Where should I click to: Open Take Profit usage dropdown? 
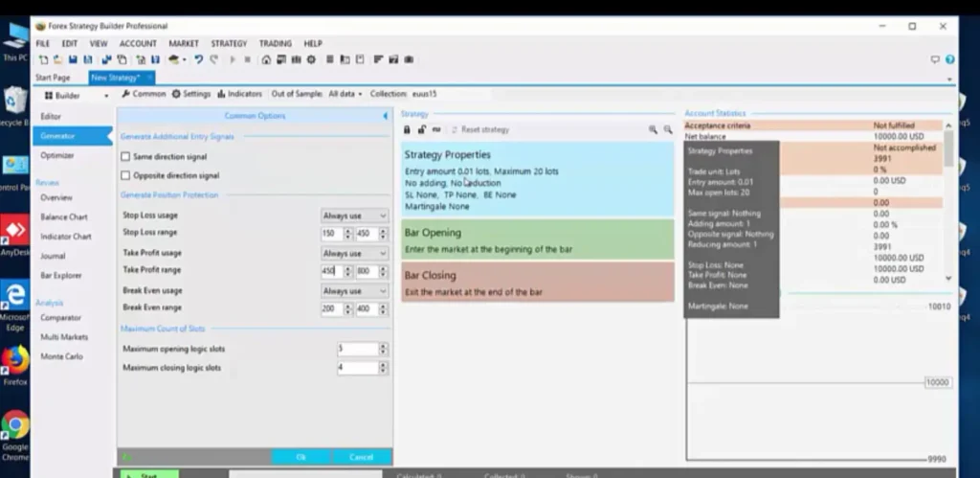(x=354, y=254)
